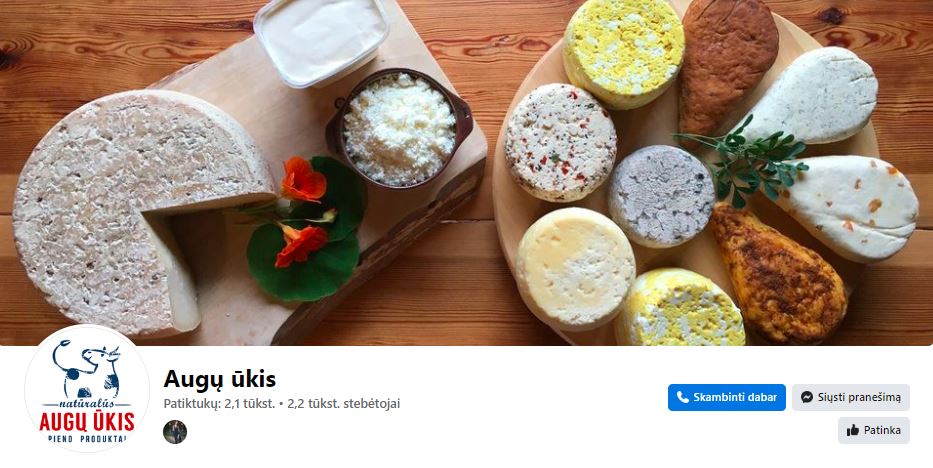Send a message via Siųsti pranešimą
This screenshot has height=468, width=933.
coord(850,397)
